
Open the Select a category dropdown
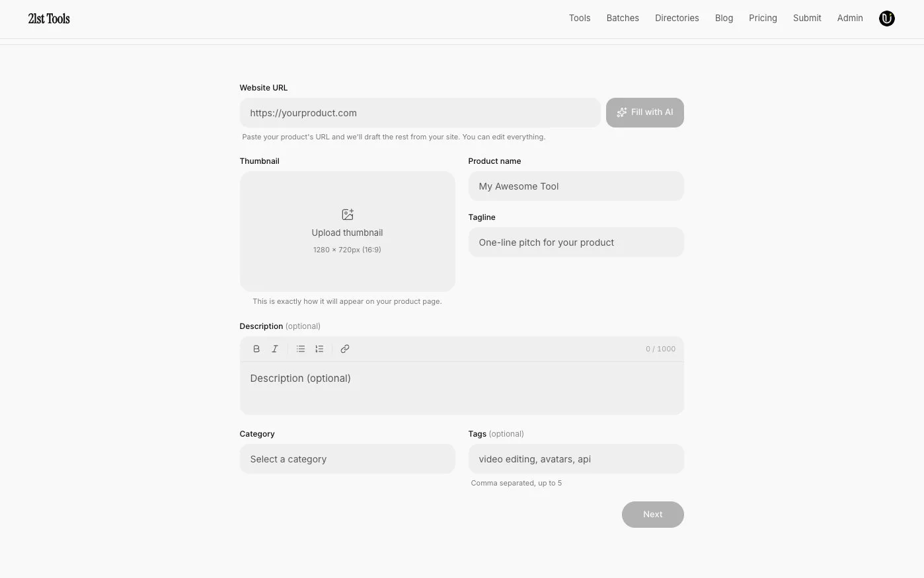[348, 459]
